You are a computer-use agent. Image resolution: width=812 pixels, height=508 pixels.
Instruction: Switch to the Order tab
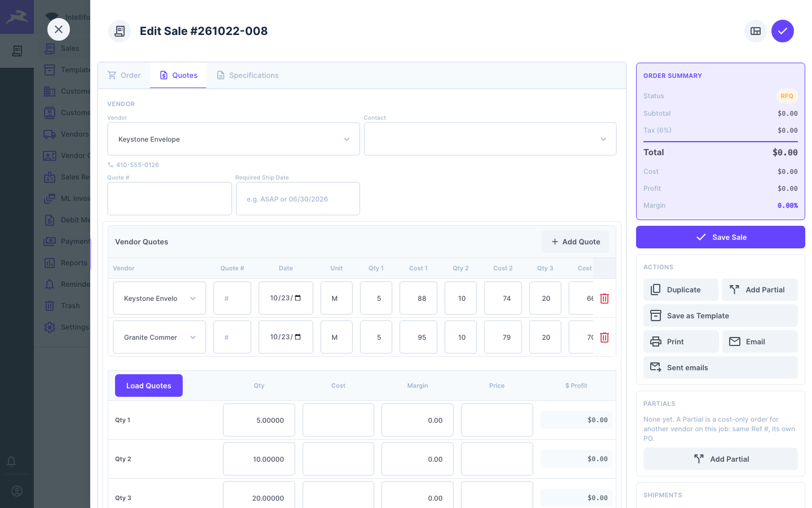tap(124, 76)
